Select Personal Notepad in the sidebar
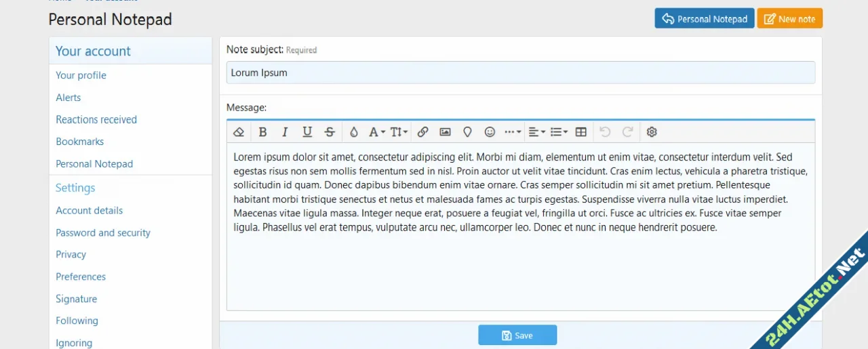Image resolution: width=868 pixels, height=349 pixels. point(94,164)
